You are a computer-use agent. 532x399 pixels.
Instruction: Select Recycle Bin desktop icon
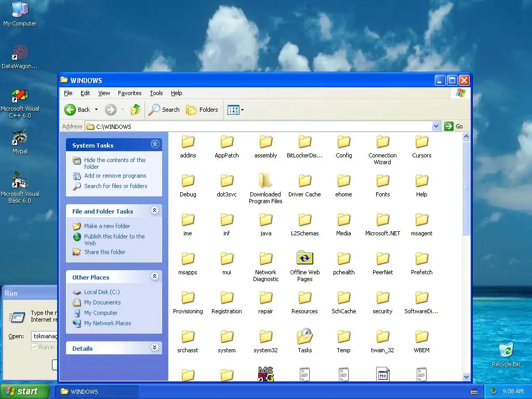tap(506, 354)
